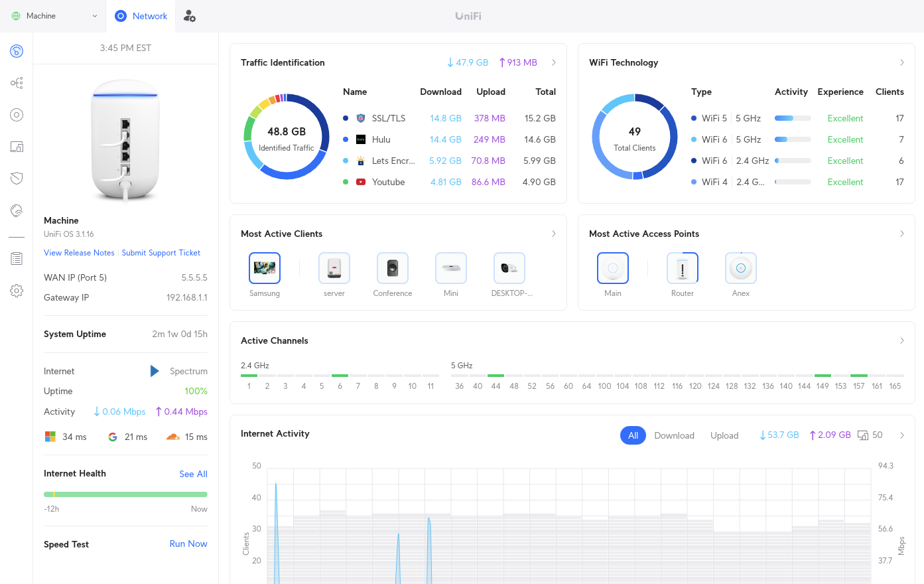This screenshot has width=924, height=584.
Task: Click the Lets Encrypt app icon
Action: click(361, 161)
